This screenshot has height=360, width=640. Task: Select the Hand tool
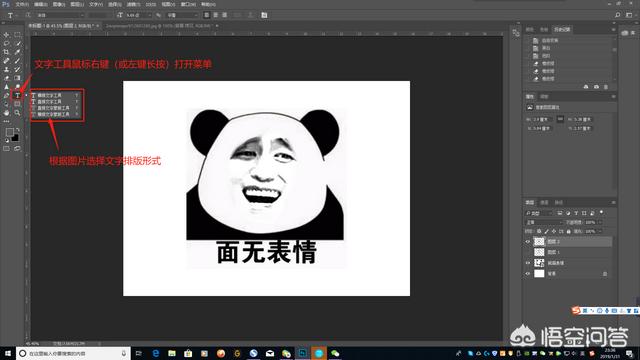(7, 112)
